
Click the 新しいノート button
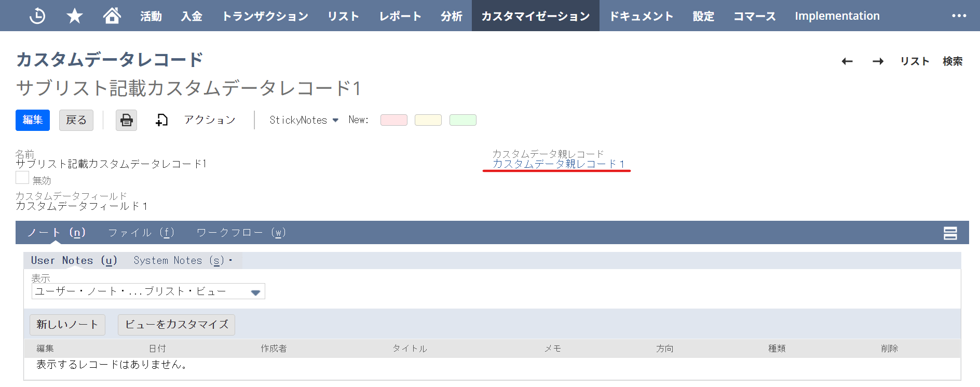[x=67, y=325]
